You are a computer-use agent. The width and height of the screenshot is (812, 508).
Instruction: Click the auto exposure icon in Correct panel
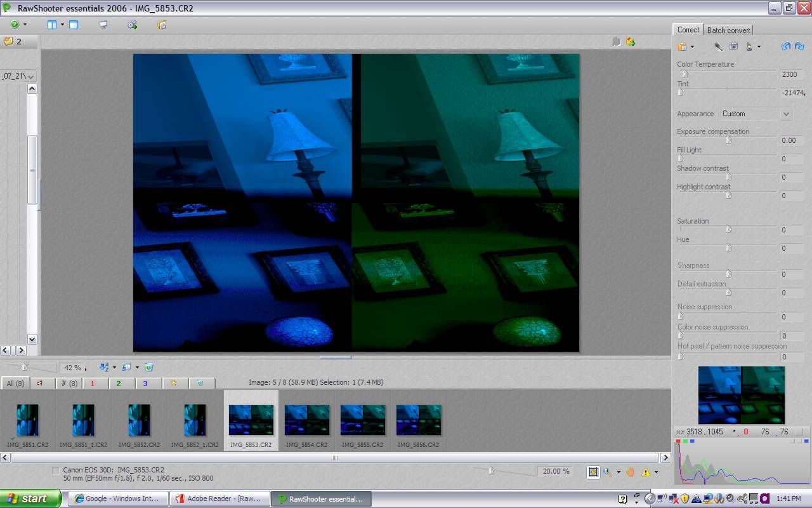pos(733,46)
